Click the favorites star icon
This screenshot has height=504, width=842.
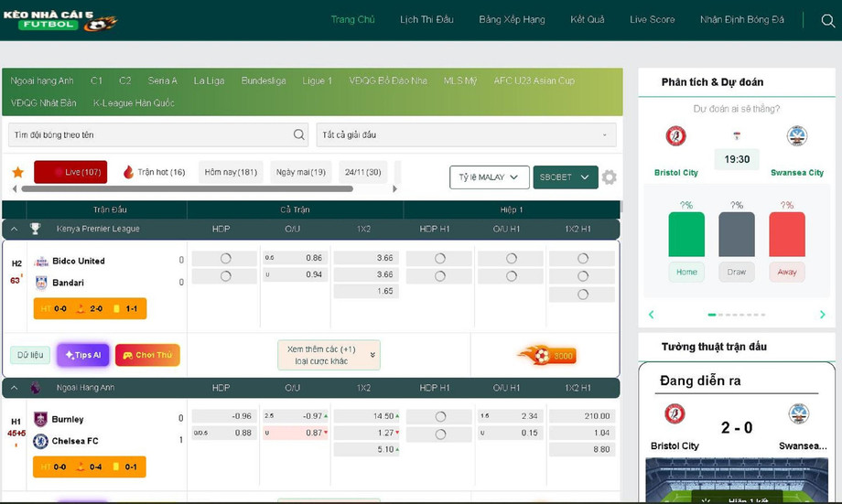coord(17,172)
